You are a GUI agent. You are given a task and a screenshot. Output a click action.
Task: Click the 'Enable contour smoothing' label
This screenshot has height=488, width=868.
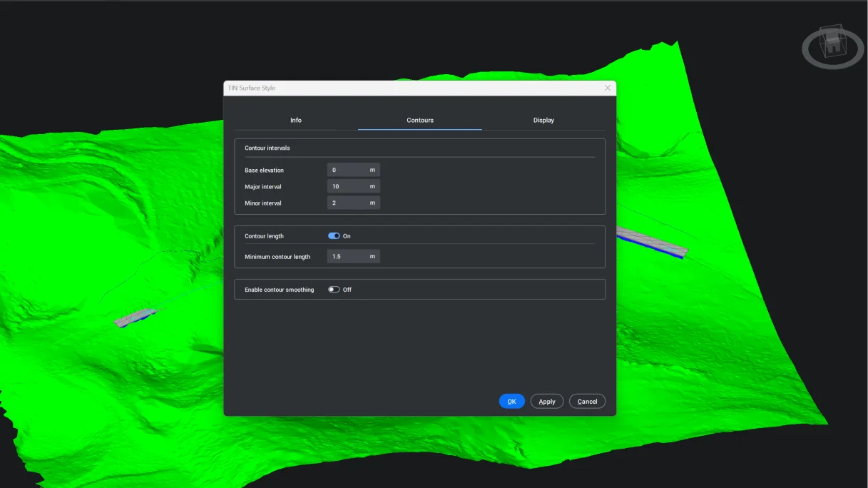tap(280, 290)
